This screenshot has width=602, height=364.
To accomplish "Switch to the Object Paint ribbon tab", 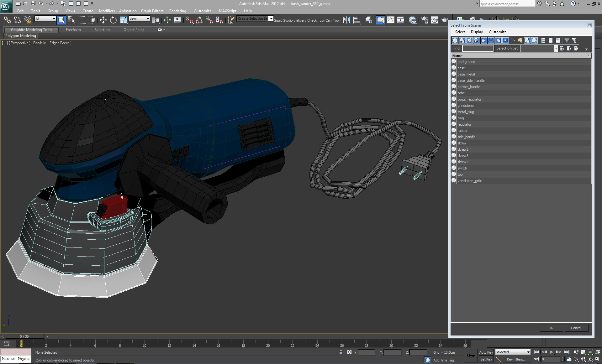I will click(x=134, y=30).
